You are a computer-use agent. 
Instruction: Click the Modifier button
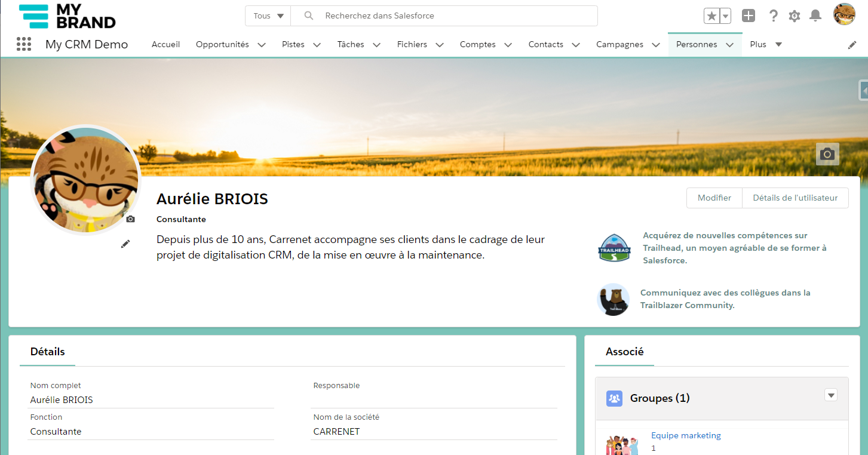point(714,198)
